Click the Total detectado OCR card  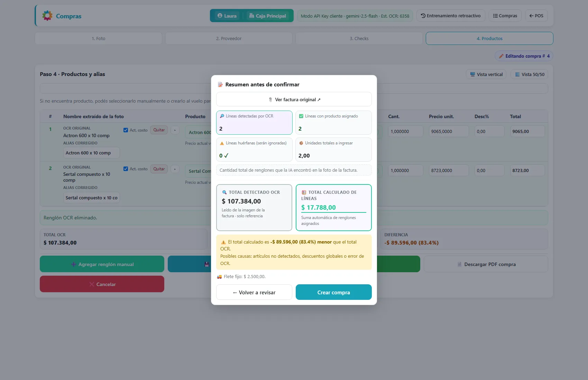pyautogui.click(x=254, y=208)
